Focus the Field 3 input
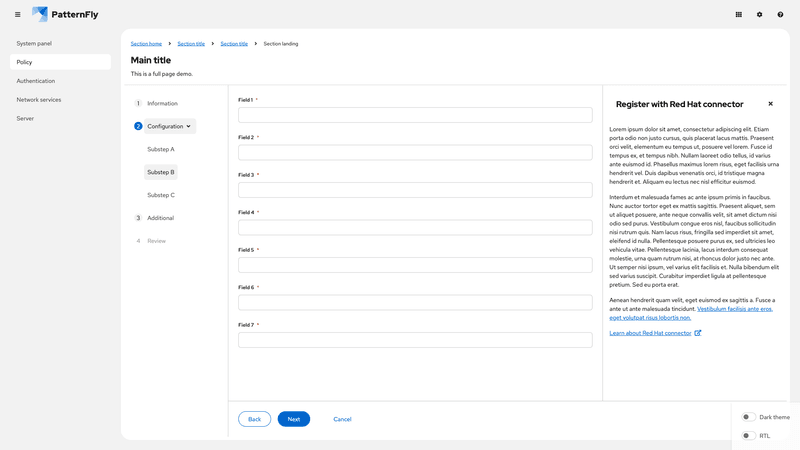The height and width of the screenshot is (450, 800). [415, 190]
